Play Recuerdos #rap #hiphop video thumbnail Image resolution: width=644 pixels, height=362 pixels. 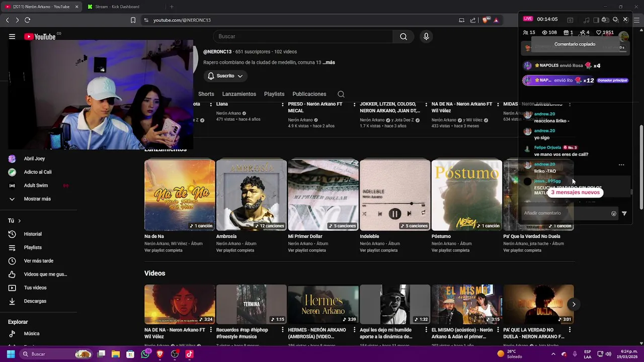252,305
